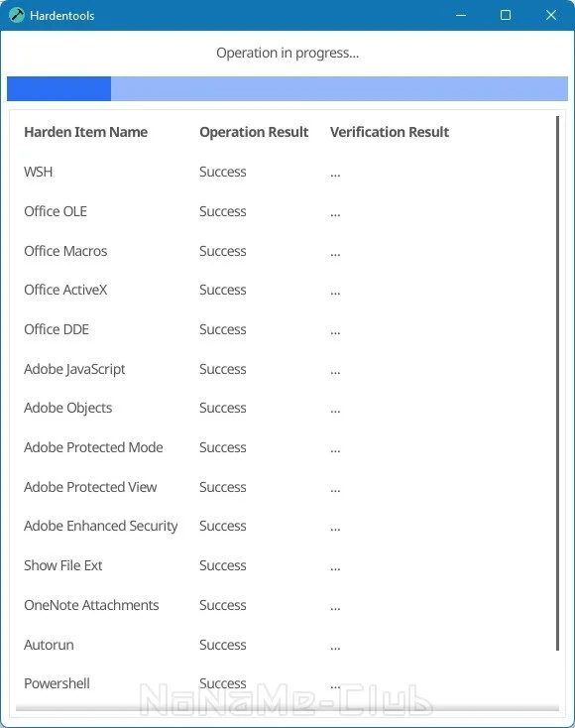Select the Adobe Protected Mode entry
Image resolution: width=575 pixels, height=728 pixels.
coord(93,447)
